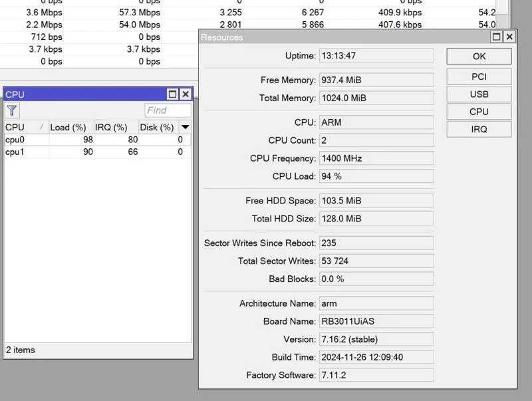Focus the Find field in CPU window

(168, 110)
